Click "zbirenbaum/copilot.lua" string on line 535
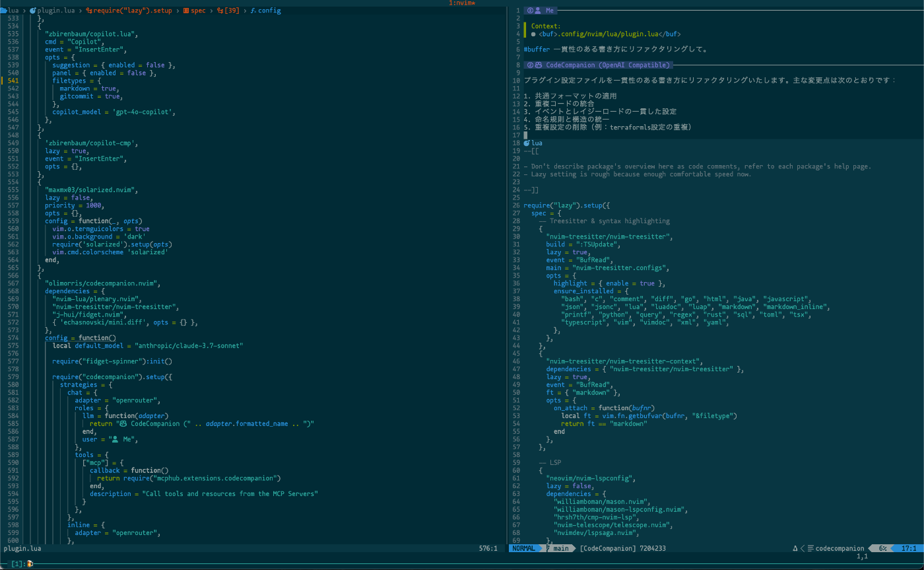 pyautogui.click(x=91, y=34)
